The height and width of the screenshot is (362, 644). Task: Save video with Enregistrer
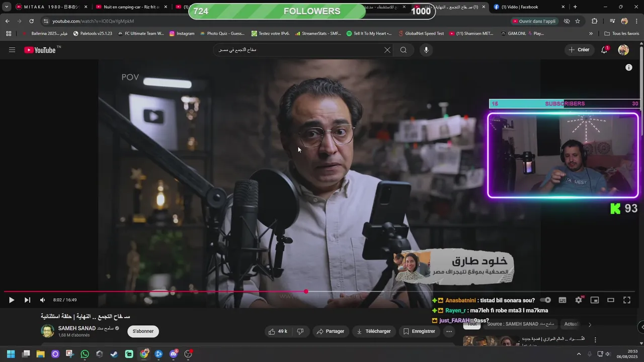pos(419,331)
